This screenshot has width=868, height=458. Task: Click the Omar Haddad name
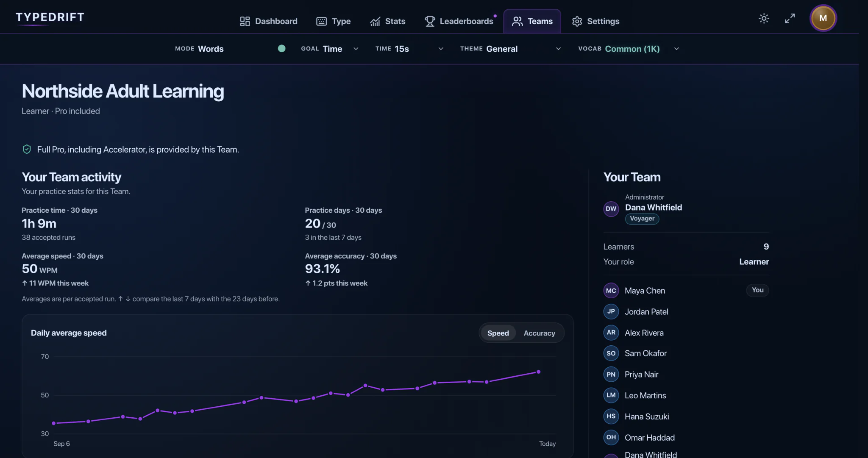point(650,438)
